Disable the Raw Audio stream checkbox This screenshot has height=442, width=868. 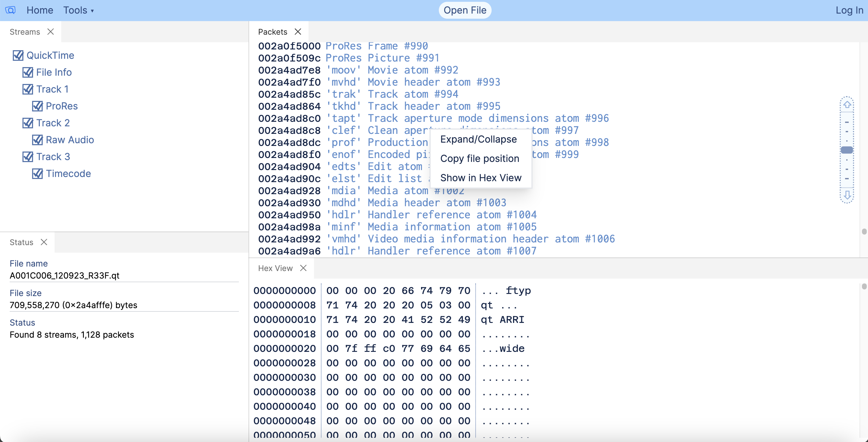coord(38,140)
